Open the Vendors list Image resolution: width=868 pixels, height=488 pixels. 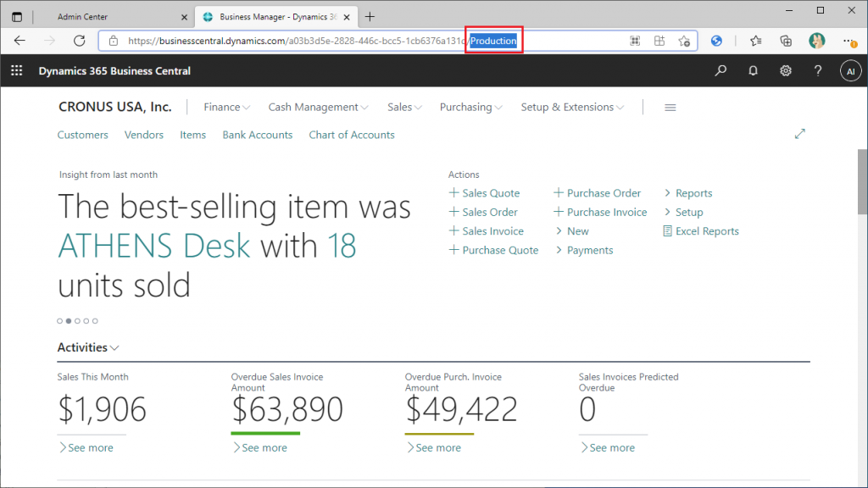(144, 135)
